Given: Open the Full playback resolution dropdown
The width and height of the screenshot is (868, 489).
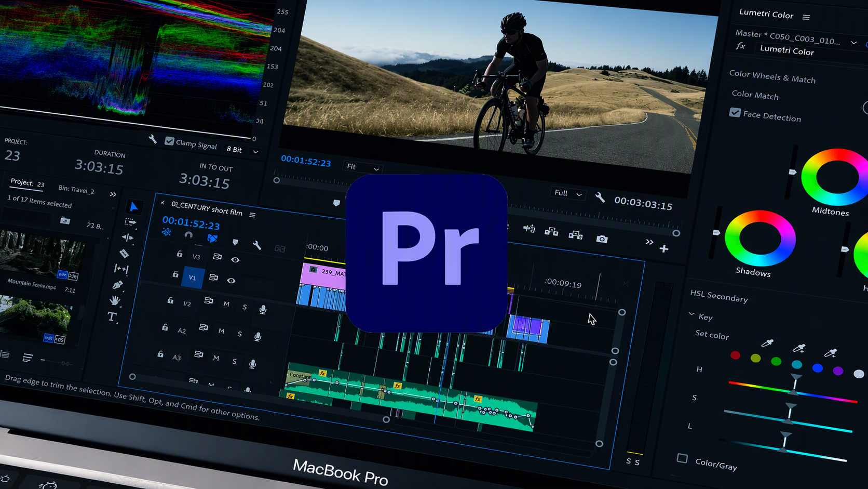Looking at the screenshot, I should tap(567, 193).
